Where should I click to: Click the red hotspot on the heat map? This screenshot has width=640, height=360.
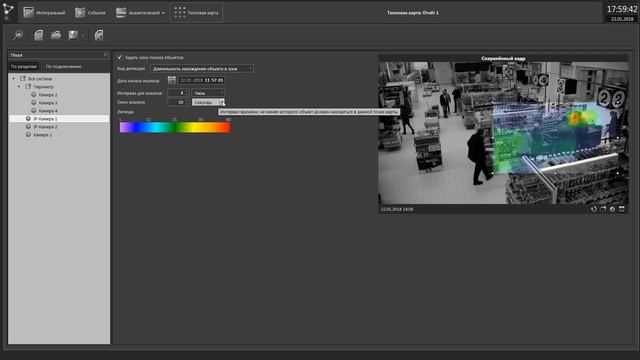coord(575,119)
